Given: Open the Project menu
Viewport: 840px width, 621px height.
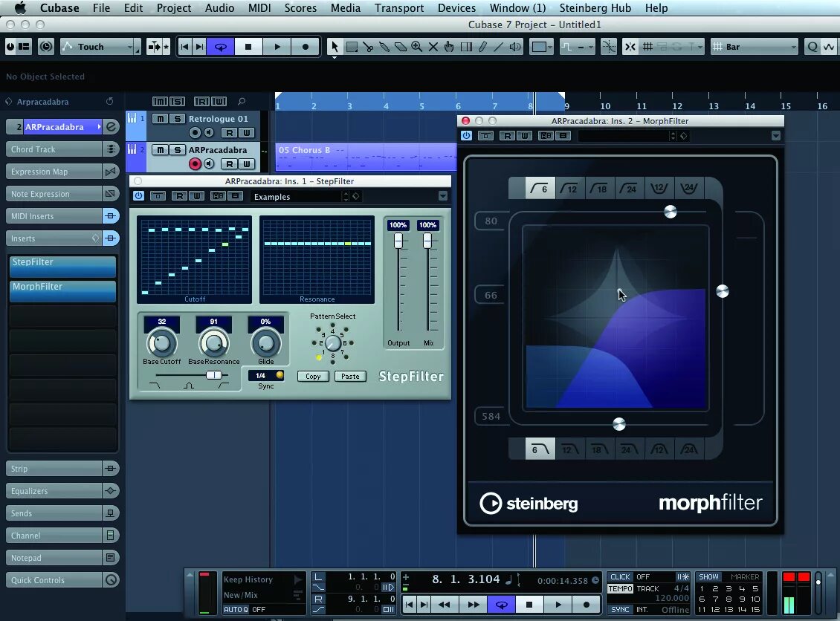Looking at the screenshot, I should point(173,8).
